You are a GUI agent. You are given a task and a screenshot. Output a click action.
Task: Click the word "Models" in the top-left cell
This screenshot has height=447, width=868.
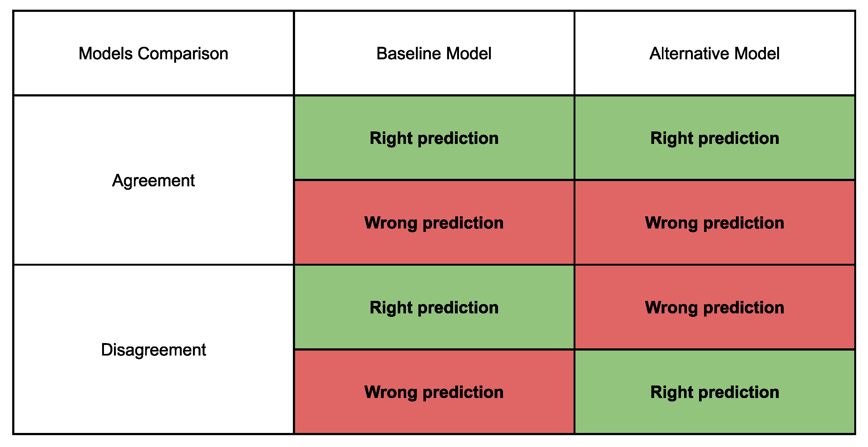coord(106,54)
